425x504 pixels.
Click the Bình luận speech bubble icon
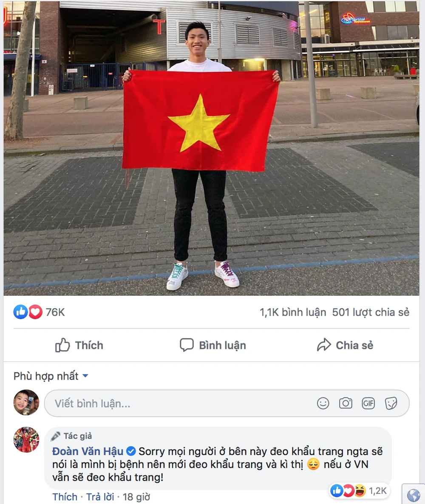pos(187,345)
